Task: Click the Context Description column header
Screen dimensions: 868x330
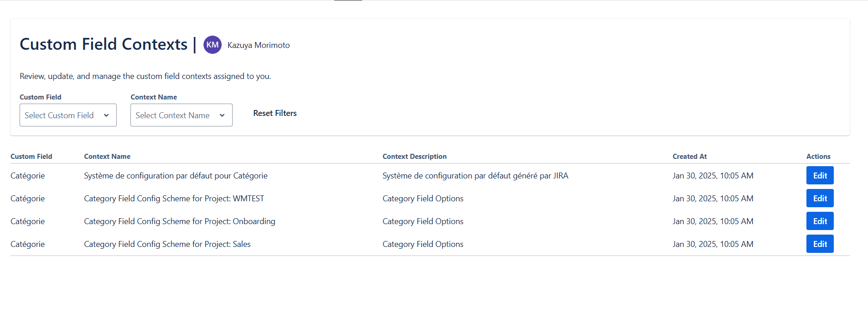Action: [x=414, y=157]
